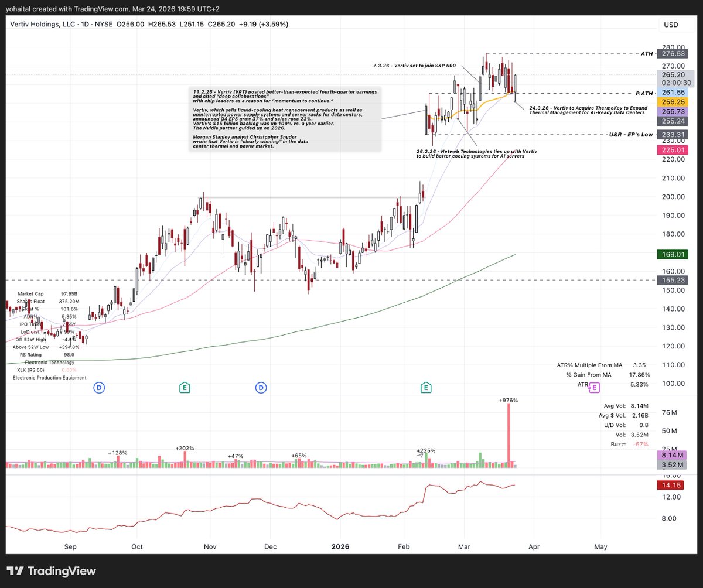Click the +47% volume label
The width and height of the screenshot is (703, 588).
click(x=236, y=455)
